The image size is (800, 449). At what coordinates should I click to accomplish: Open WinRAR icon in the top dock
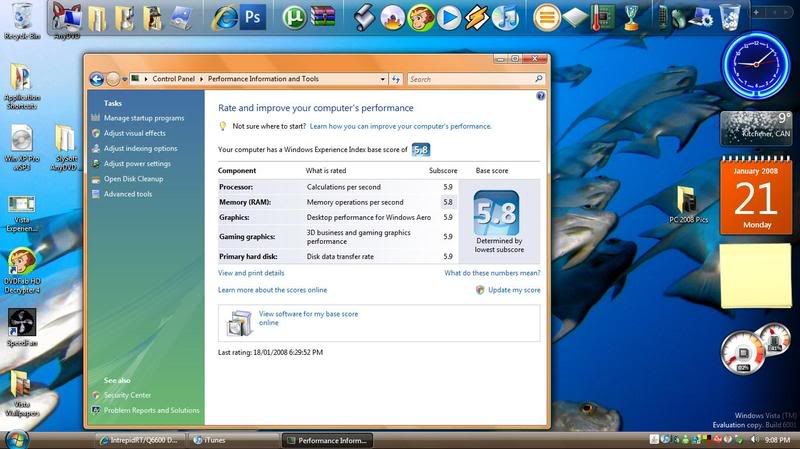[321, 17]
